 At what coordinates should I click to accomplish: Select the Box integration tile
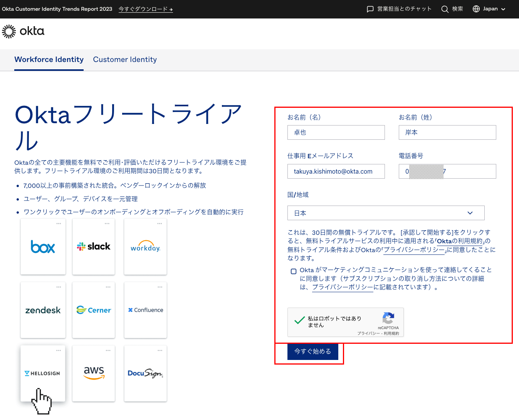click(x=43, y=247)
